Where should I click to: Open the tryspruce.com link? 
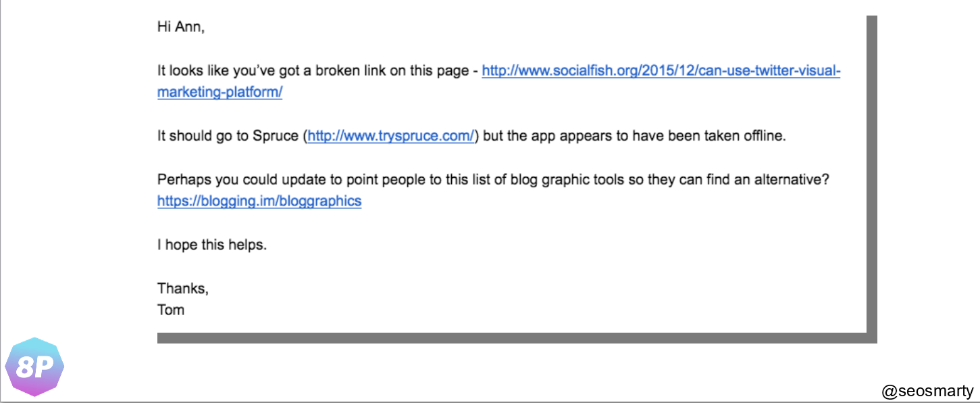pos(392,136)
